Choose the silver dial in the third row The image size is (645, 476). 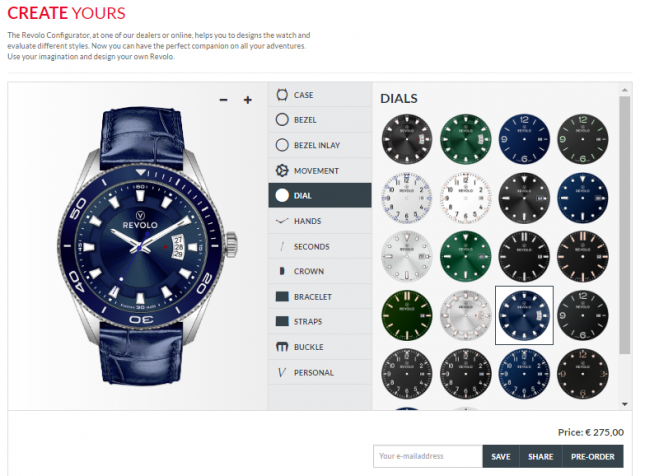[x=407, y=256]
